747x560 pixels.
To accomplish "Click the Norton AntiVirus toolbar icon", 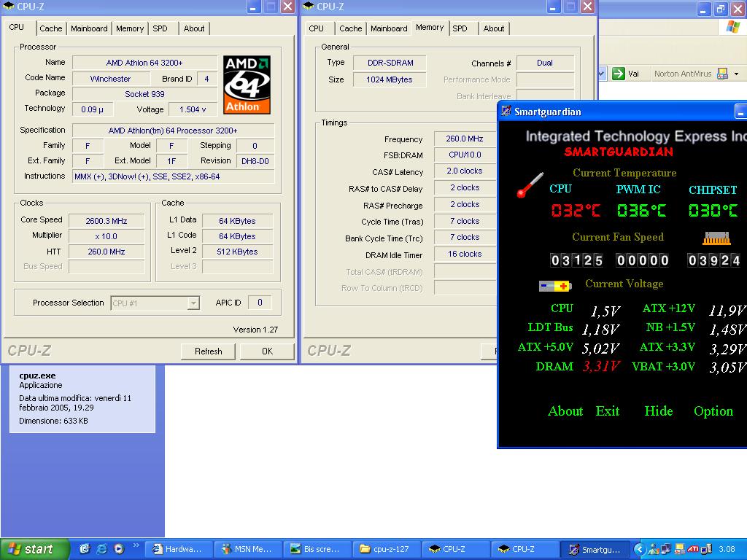I will coord(722,74).
